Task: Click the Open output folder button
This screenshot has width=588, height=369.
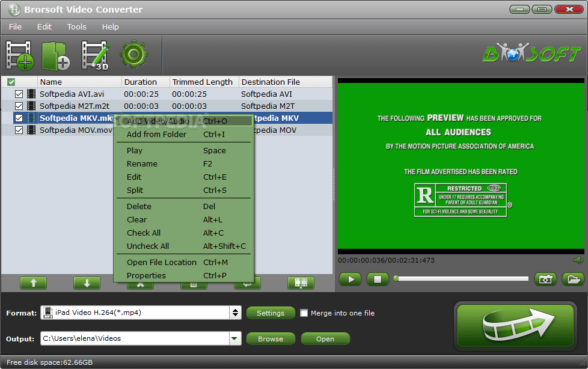Action: point(325,338)
